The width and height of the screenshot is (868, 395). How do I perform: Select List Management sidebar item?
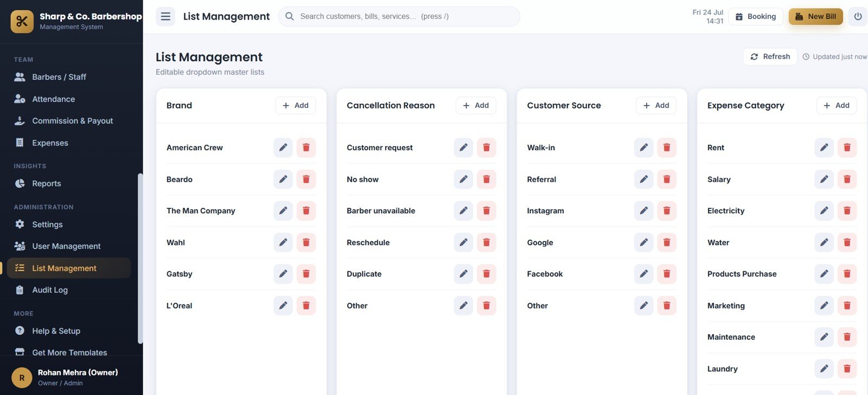[69, 268]
